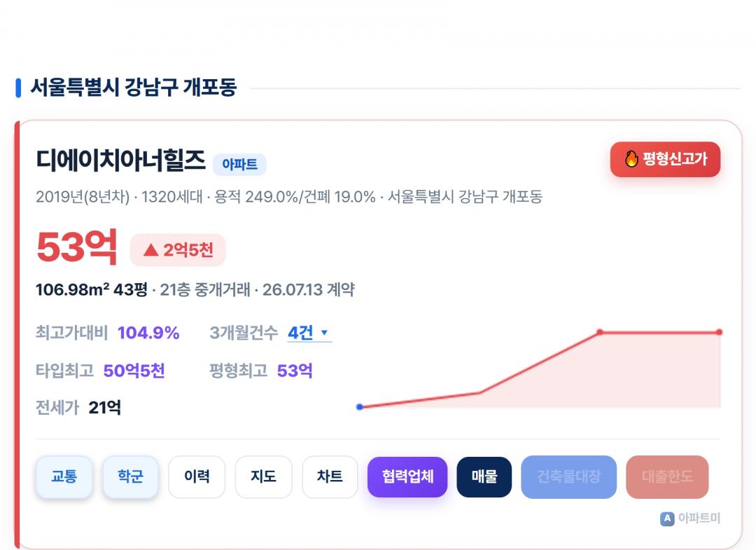
Task: Click the blue starting point on price chart
Action: point(360,406)
